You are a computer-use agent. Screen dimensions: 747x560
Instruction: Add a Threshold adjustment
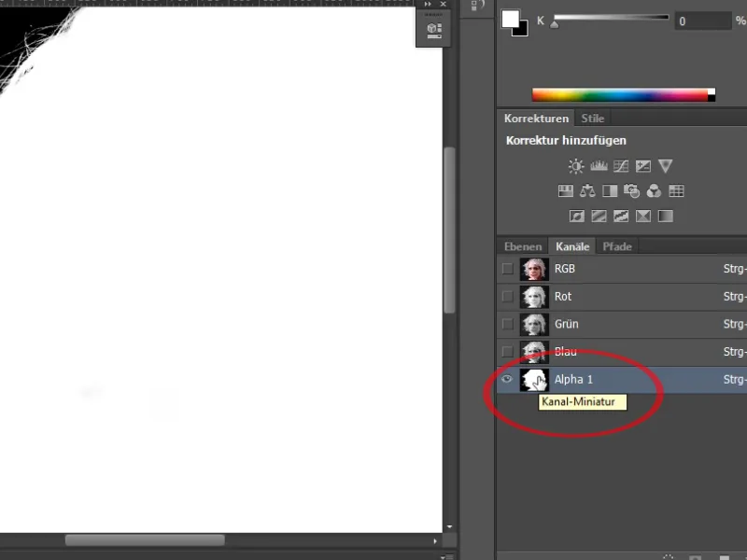click(621, 217)
